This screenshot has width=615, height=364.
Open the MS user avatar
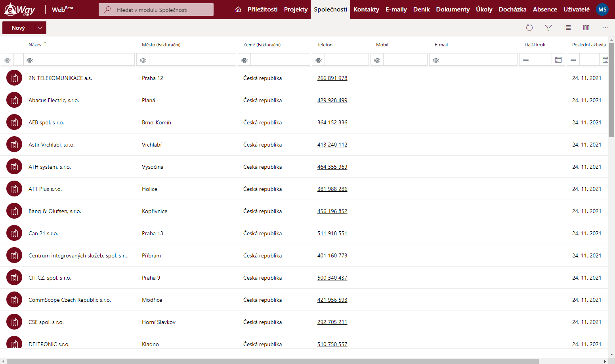602,10
